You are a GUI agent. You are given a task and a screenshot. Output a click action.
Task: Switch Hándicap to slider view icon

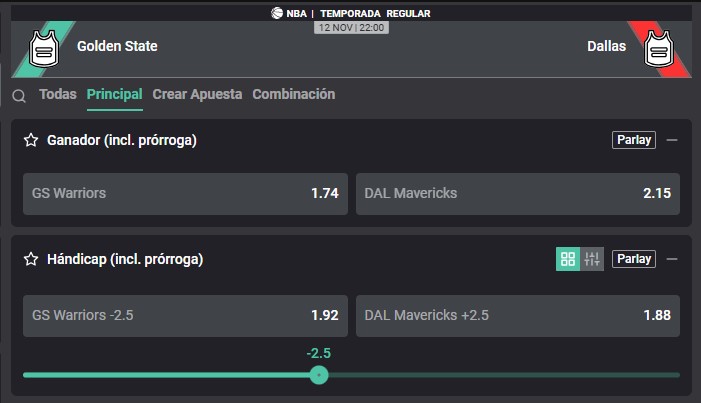click(592, 259)
